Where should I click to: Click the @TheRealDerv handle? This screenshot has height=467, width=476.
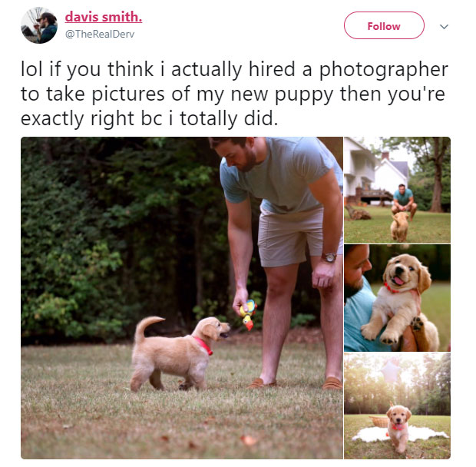(100, 34)
